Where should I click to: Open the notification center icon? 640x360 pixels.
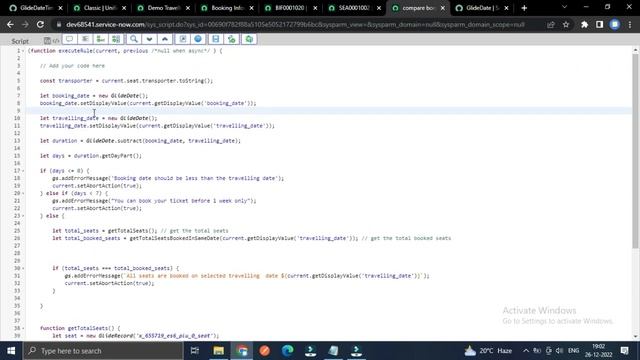tap(624, 351)
